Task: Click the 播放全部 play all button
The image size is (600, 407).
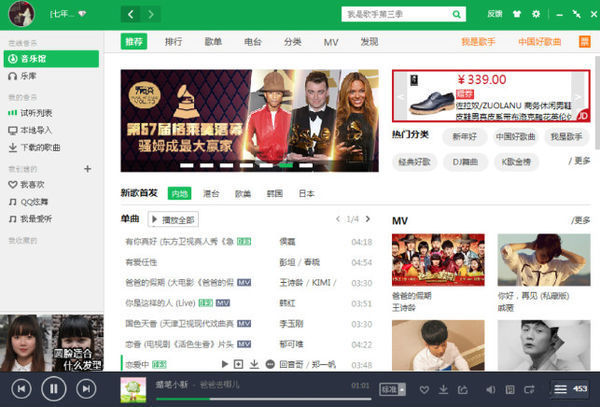Action: tap(173, 220)
